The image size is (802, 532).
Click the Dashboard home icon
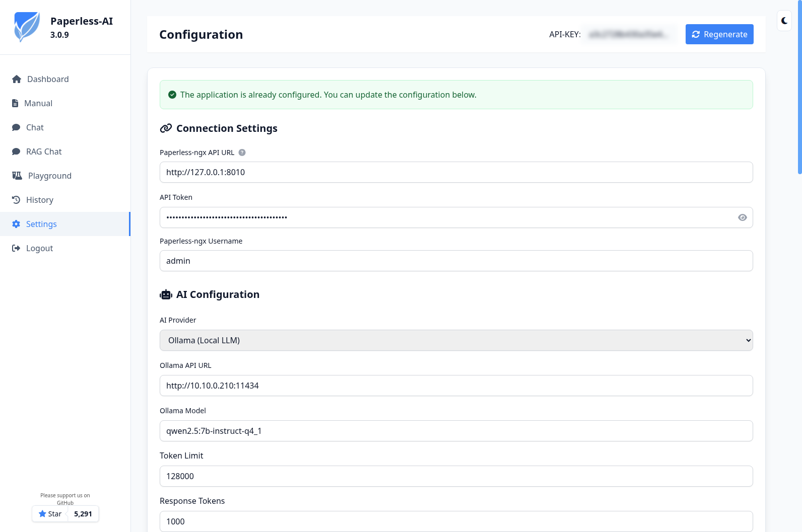pyautogui.click(x=17, y=79)
